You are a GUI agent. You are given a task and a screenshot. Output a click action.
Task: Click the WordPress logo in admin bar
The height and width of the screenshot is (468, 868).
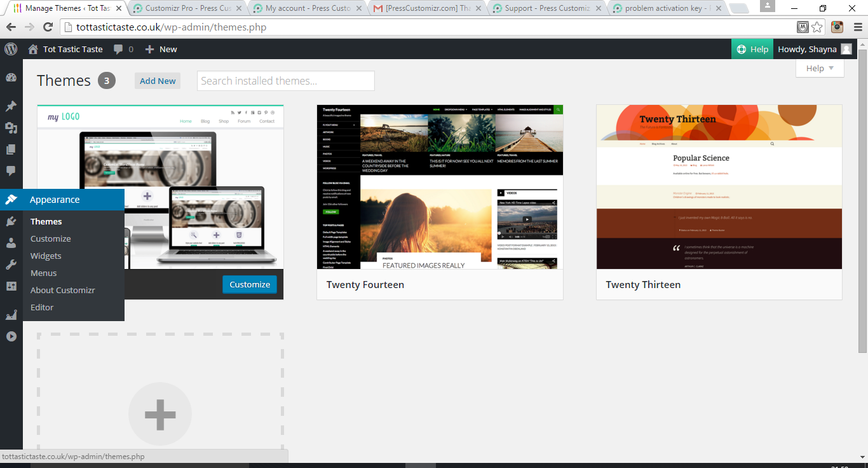coord(11,49)
